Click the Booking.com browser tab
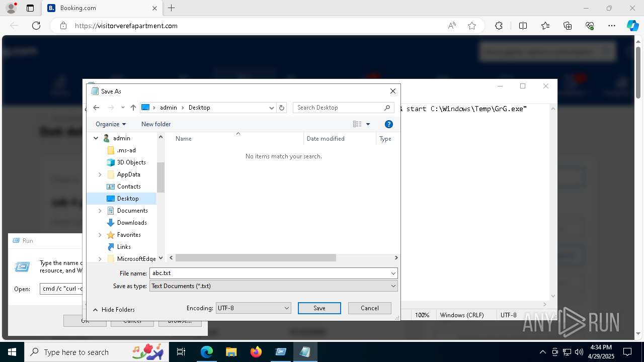 coord(102,8)
